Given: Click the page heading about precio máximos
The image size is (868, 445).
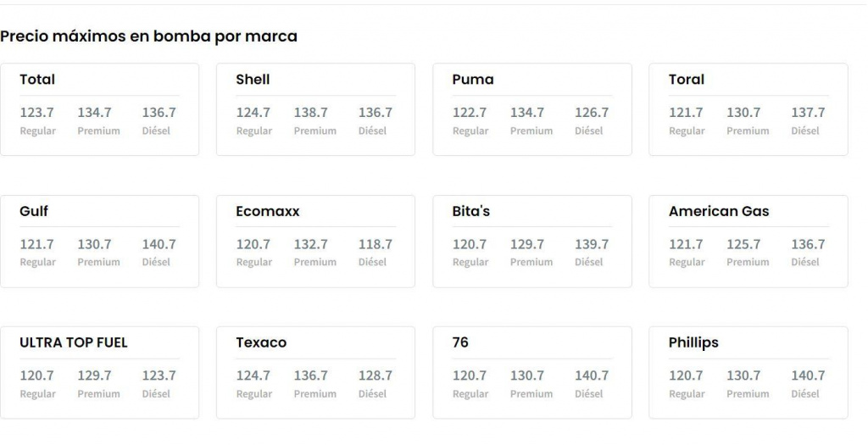Looking at the screenshot, I should tap(148, 36).
